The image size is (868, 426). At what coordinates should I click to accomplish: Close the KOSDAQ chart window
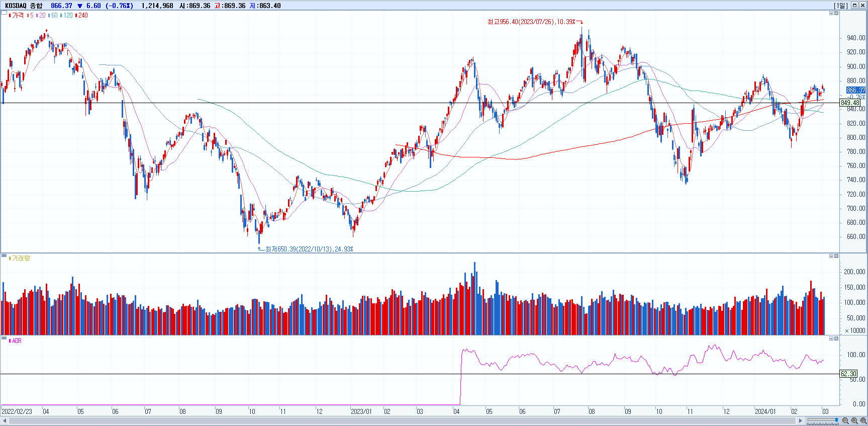pos(862,6)
